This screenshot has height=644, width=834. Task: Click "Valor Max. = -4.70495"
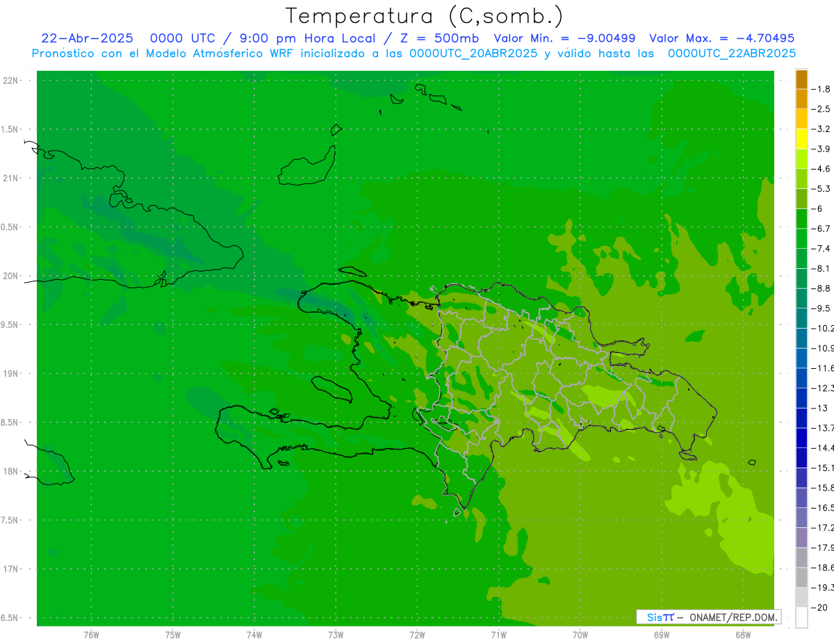721,38
